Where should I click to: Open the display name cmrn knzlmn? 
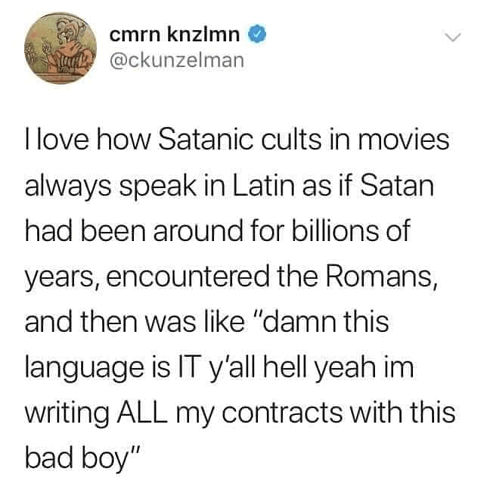pos(174,34)
